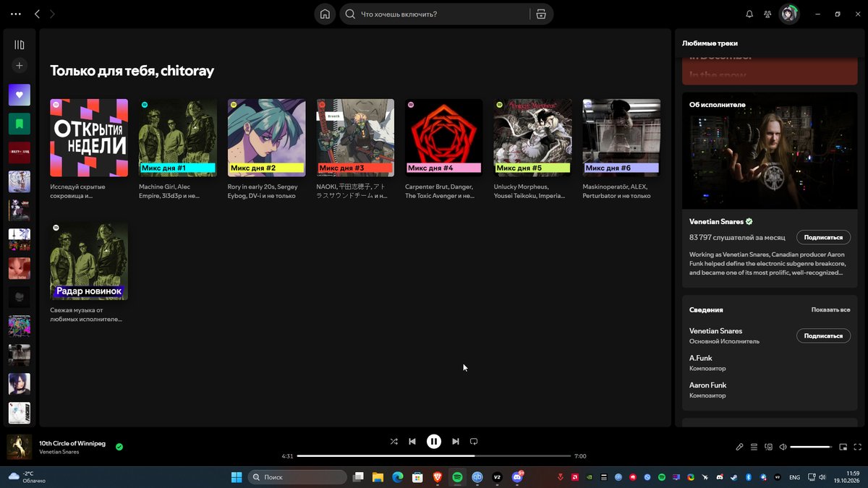
Task: Open the friends activity icon
Action: (x=767, y=14)
